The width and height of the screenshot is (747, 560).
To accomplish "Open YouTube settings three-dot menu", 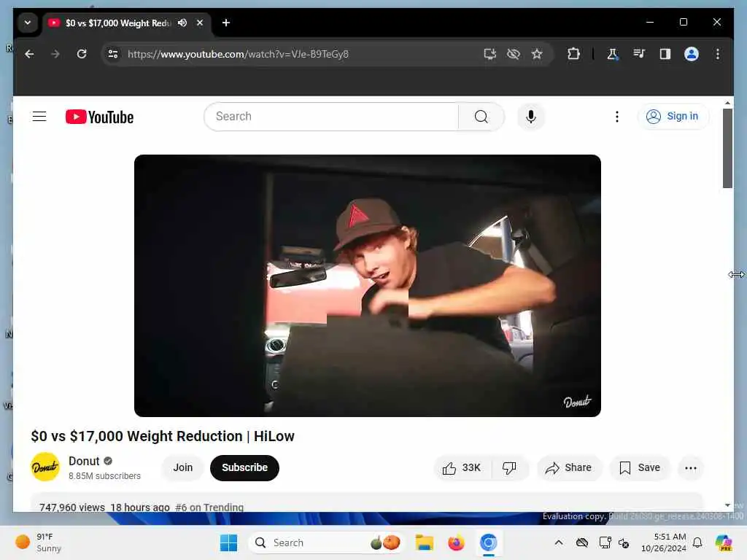I will point(617,117).
